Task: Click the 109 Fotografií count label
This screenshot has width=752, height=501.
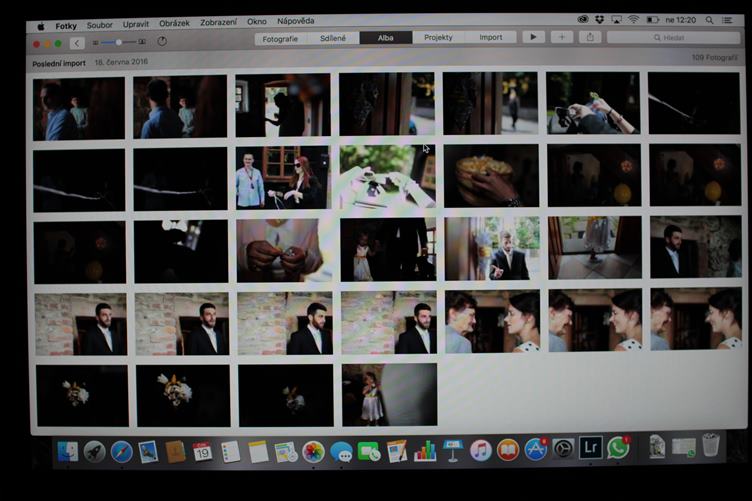Action: pyautogui.click(x=714, y=58)
